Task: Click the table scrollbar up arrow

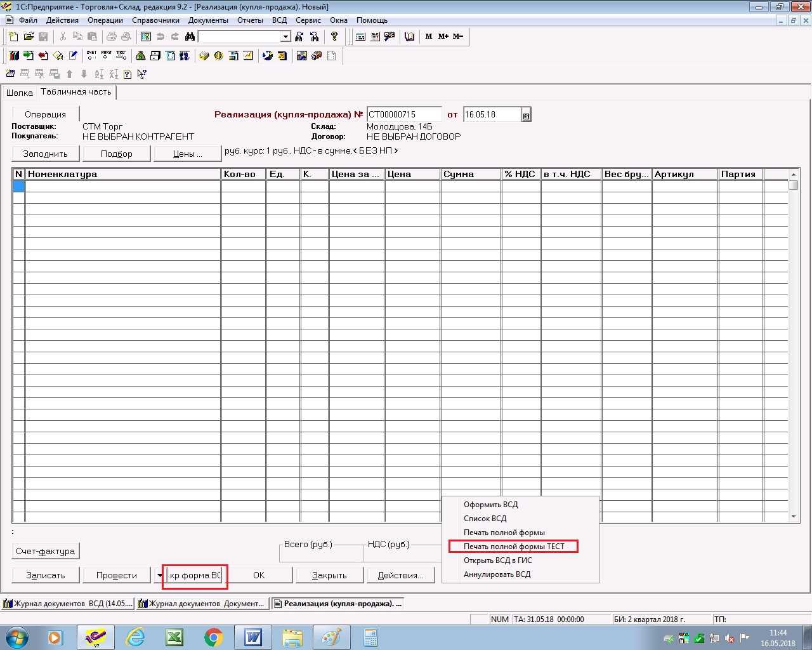Action: (x=794, y=174)
